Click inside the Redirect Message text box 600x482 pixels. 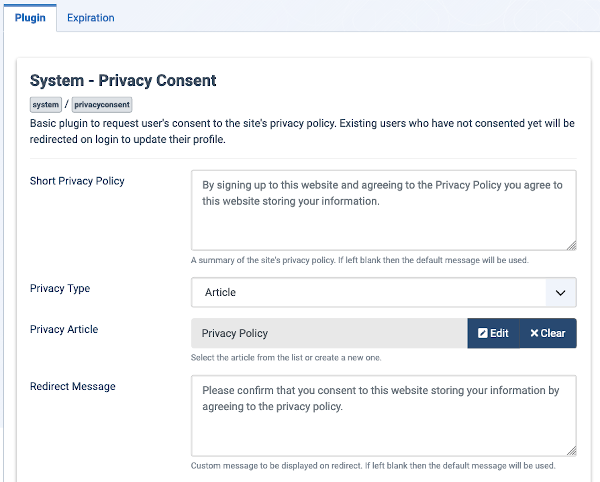click(x=383, y=416)
